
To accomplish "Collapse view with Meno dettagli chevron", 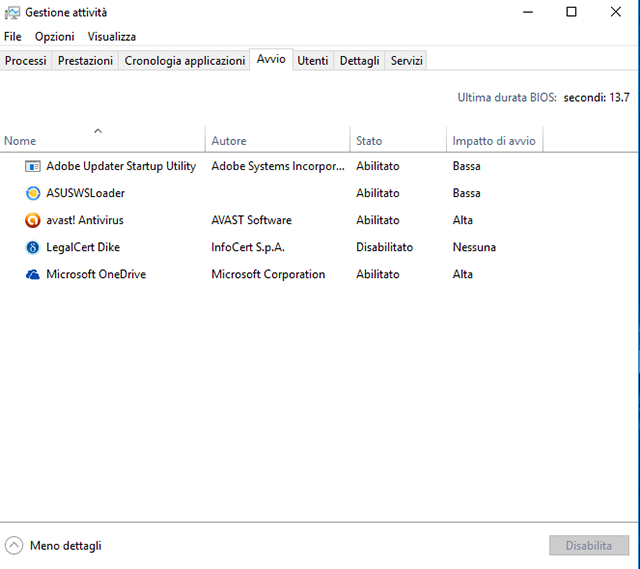I will pyautogui.click(x=14, y=545).
